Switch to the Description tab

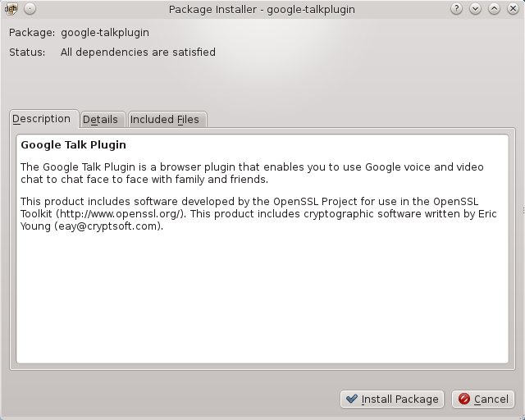[44, 119]
